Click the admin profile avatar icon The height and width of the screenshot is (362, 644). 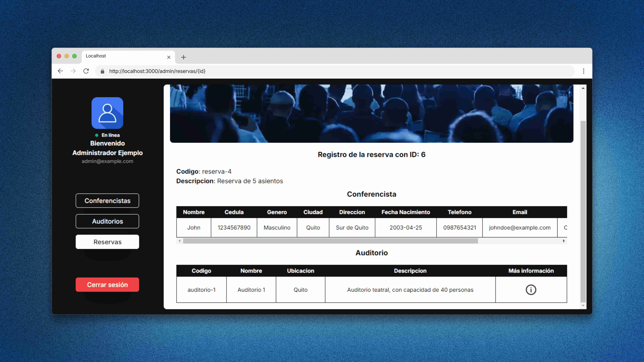click(107, 113)
